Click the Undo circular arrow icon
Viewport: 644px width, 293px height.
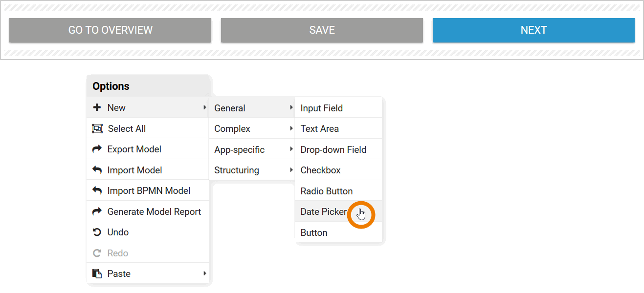[x=96, y=232]
